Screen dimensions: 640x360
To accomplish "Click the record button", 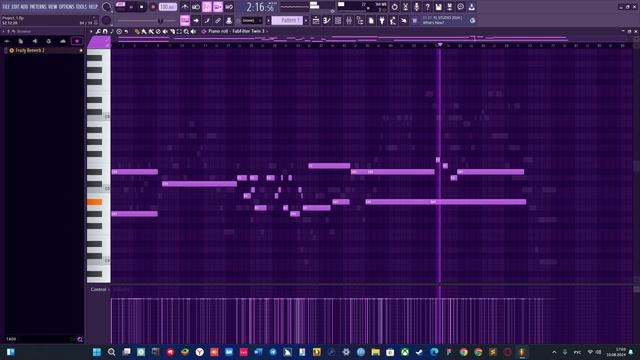I will (153, 7).
